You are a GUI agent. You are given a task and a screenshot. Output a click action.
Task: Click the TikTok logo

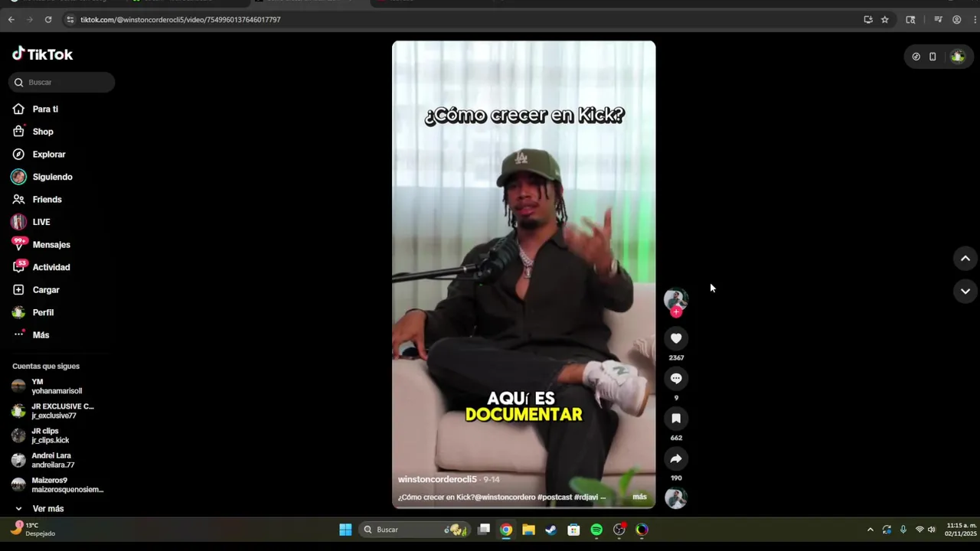click(42, 54)
